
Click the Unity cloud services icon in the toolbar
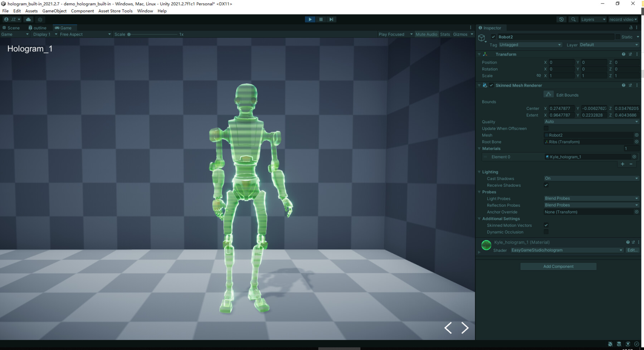pos(29,19)
